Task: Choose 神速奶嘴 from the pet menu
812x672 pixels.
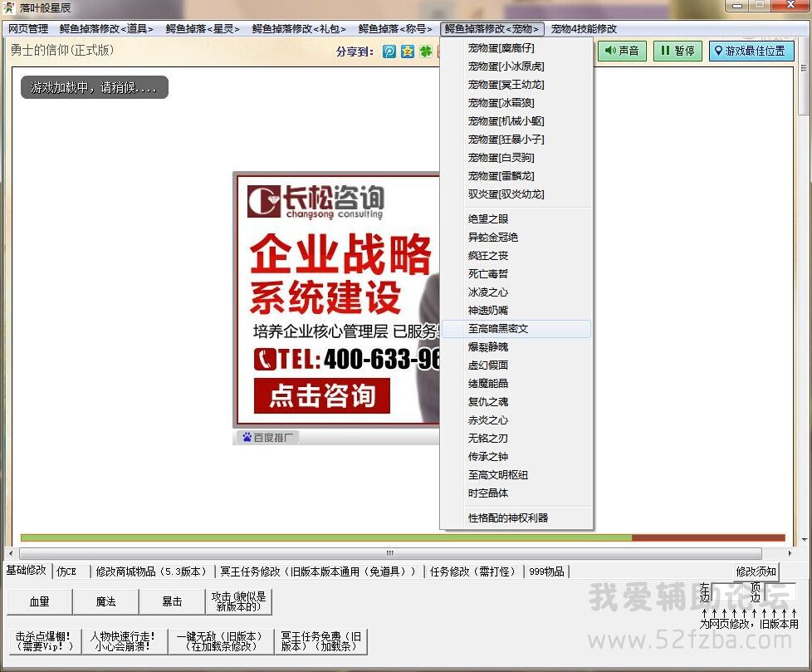Action: [516, 311]
